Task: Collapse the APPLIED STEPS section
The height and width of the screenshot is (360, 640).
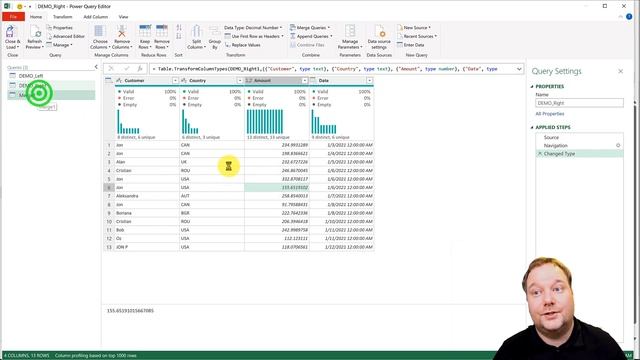Action: click(x=532, y=127)
